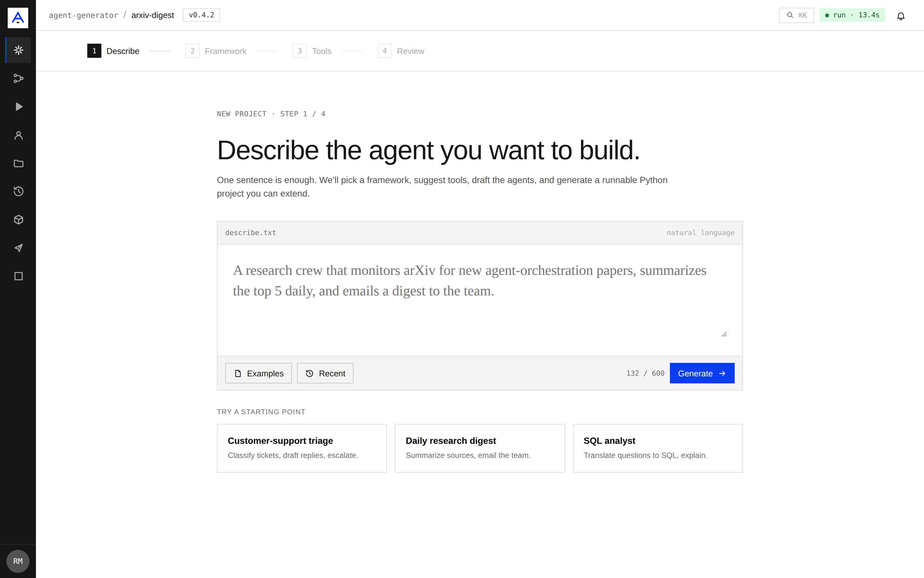Viewport: 924px width, 578px height.
Task: Choose Daily research digest starting point
Action: (x=480, y=448)
